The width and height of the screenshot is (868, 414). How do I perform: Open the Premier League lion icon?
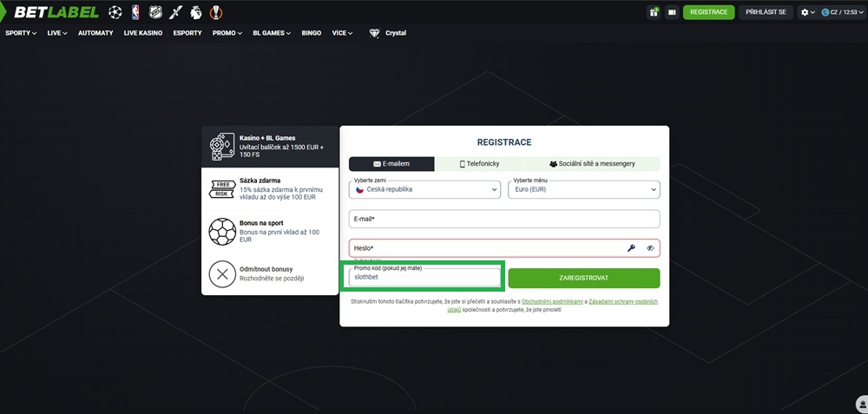[196, 12]
